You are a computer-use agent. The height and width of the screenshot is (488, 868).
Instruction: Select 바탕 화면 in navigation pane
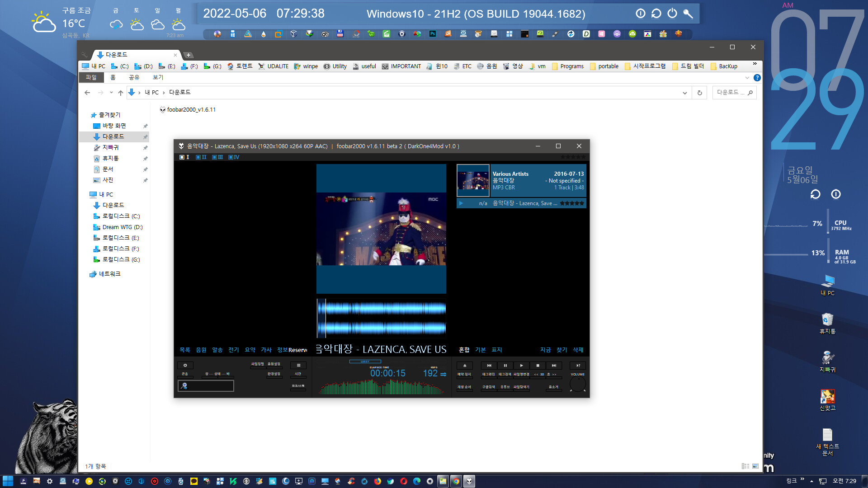click(114, 126)
